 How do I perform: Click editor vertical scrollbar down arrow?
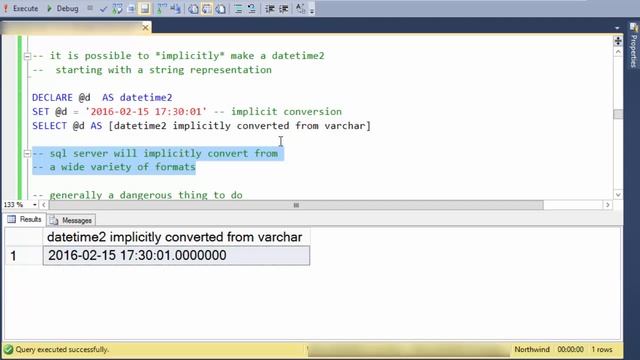coord(618,195)
